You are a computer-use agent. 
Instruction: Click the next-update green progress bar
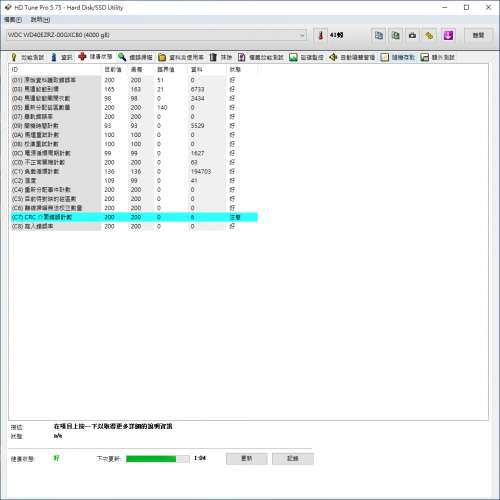[158, 459]
